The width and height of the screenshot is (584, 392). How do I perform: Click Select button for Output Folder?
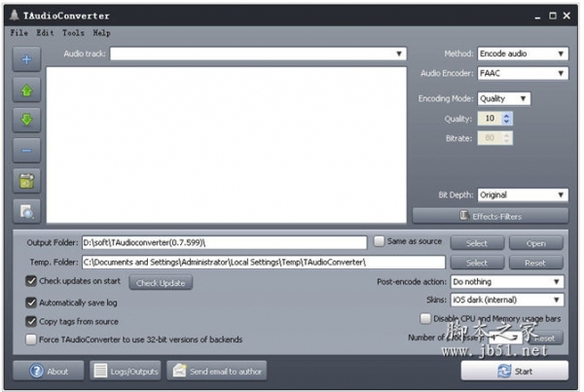coord(477,243)
